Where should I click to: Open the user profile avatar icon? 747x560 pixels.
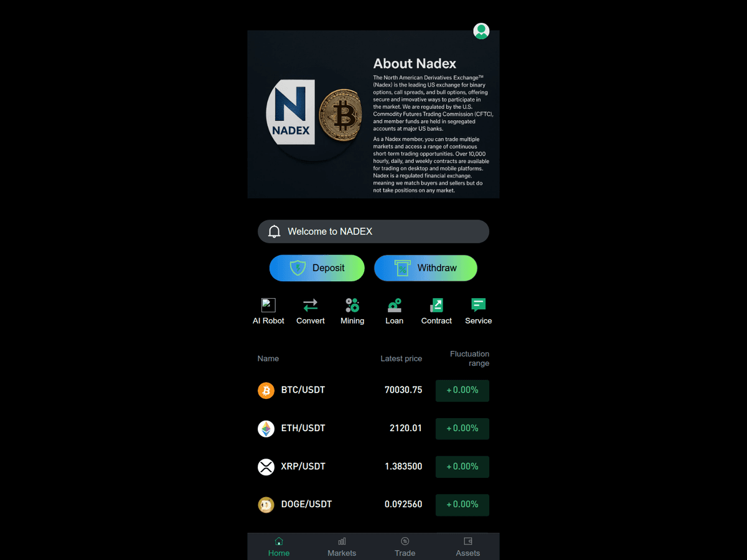pyautogui.click(x=481, y=31)
